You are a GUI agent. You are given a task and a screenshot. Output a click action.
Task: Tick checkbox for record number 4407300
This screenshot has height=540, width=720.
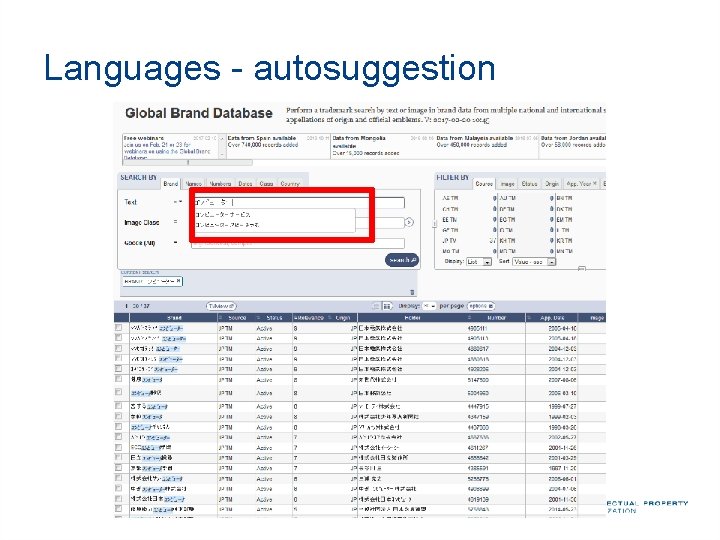pos(118,427)
